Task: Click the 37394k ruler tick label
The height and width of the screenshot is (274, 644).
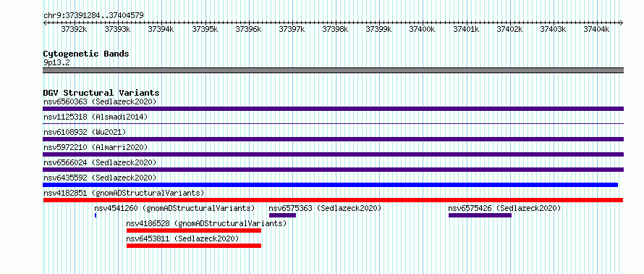Action: click(x=161, y=29)
